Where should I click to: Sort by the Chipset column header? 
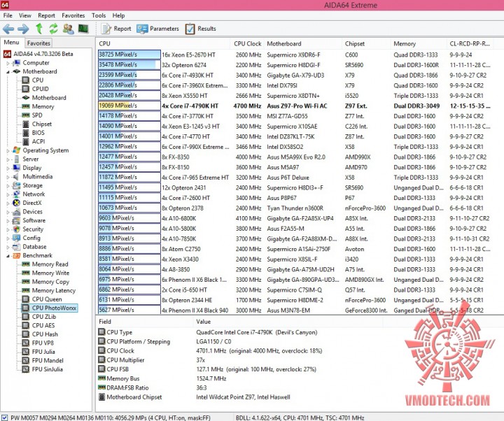(x=365, y=43)
